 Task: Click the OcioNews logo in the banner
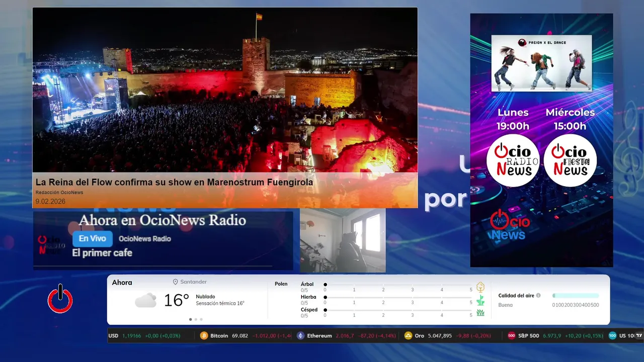(x=510, y=224)
